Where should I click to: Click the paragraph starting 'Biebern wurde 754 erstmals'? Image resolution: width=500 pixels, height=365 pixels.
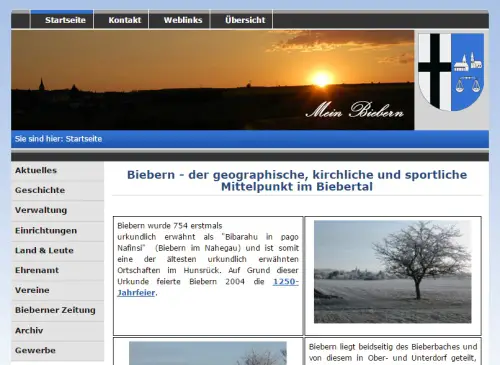[x=208, y=259]
